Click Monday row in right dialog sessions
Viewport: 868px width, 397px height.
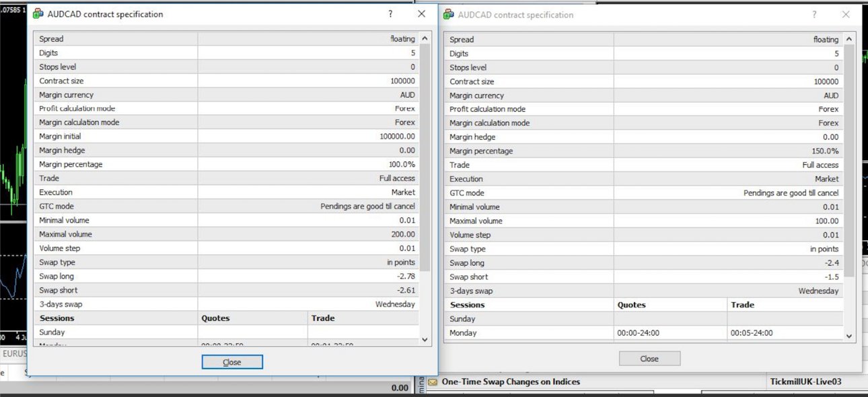(643, 333)
